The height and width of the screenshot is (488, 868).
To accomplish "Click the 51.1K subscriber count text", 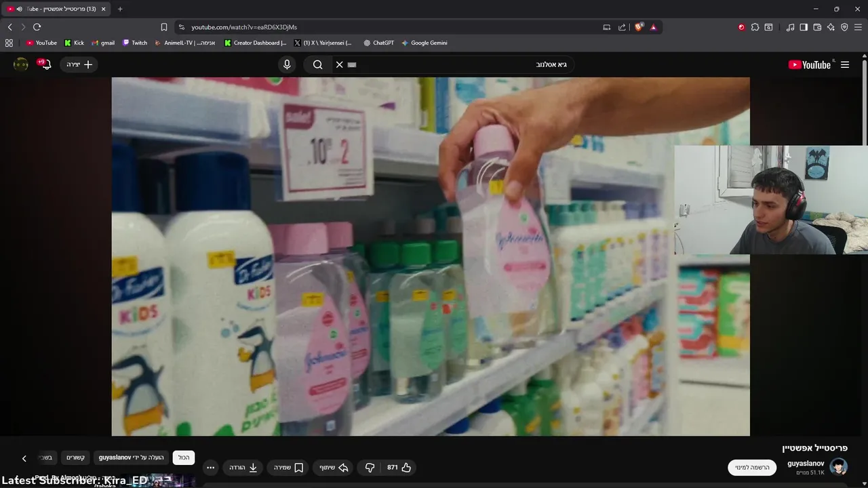I will click(810, 472).
